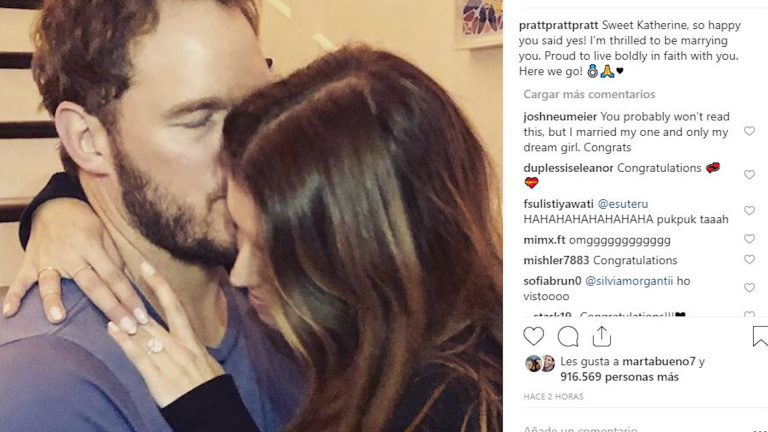Open prattprattpratt profile

[x=558, y=25]
